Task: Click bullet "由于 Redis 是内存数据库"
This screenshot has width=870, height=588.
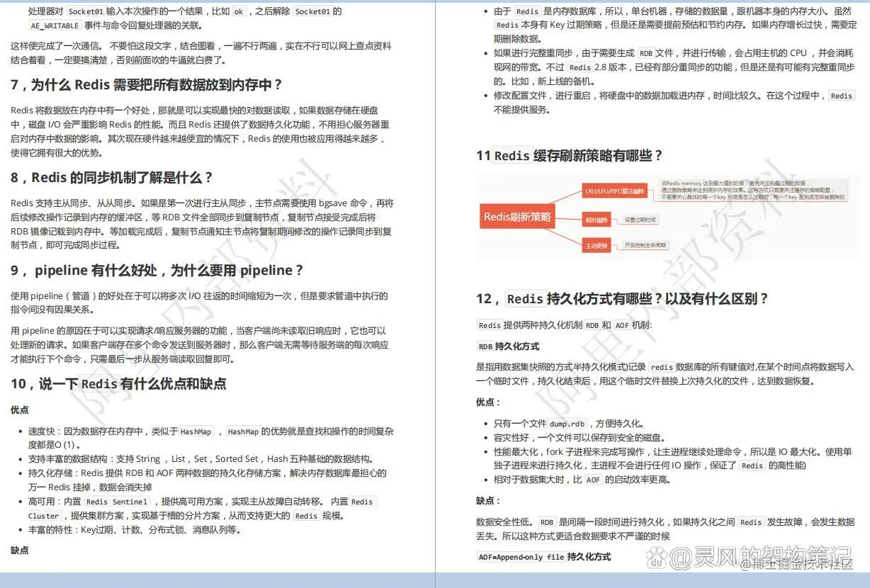Action: click(675, 25)
